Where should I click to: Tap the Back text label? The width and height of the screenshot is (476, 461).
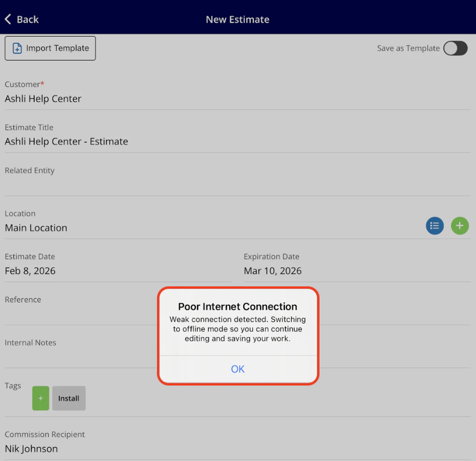pos(28,20)
